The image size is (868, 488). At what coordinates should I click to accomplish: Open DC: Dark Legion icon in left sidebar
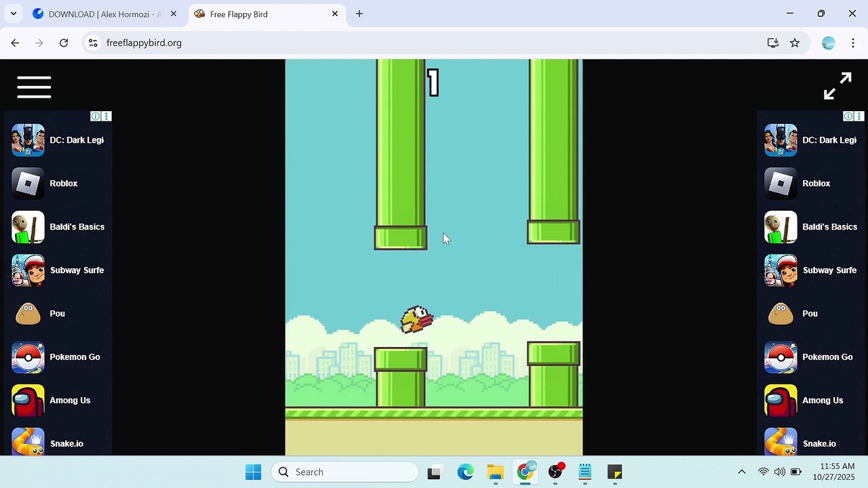pos(28,140)
